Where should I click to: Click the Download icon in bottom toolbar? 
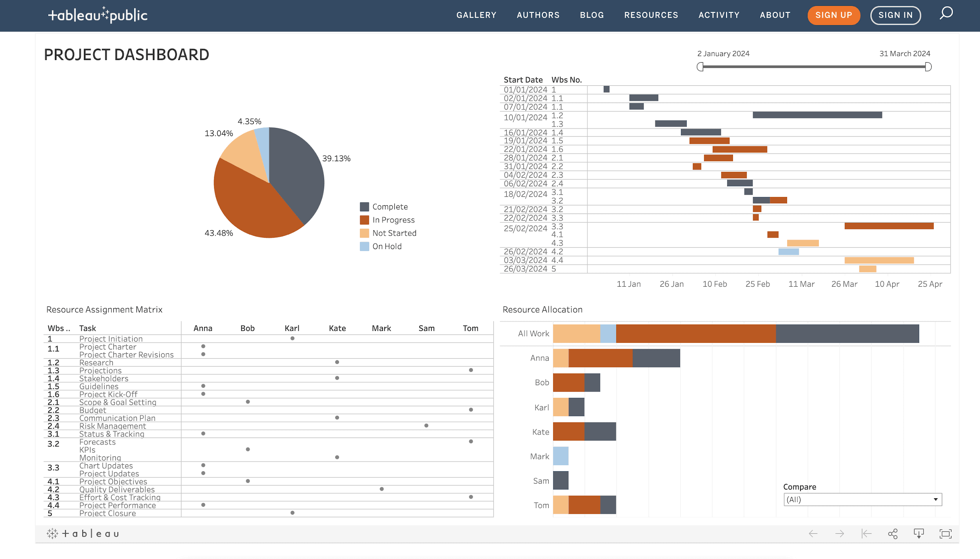pyautogui.click(x=919, y=534)
